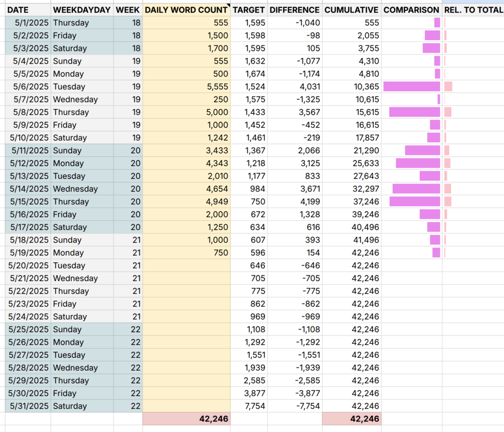
Task: Select the daily word count 4,949
Action: (187, 201)
